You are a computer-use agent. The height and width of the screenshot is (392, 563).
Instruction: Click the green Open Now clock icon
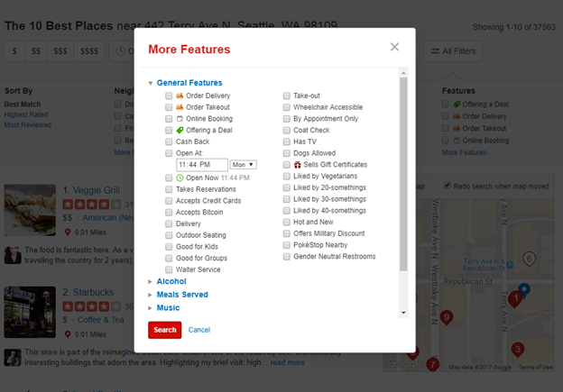pyautogui.click(x=180, y=178)
